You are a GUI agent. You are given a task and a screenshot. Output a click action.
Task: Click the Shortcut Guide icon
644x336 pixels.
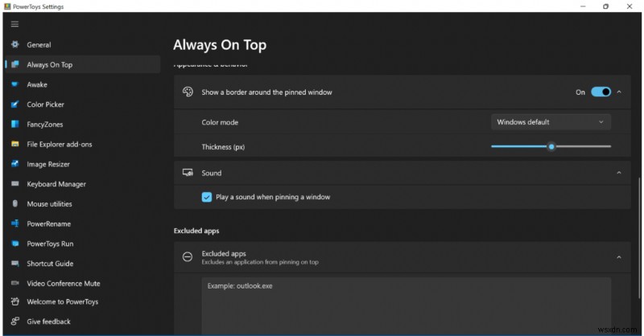[x=15, y=264]
